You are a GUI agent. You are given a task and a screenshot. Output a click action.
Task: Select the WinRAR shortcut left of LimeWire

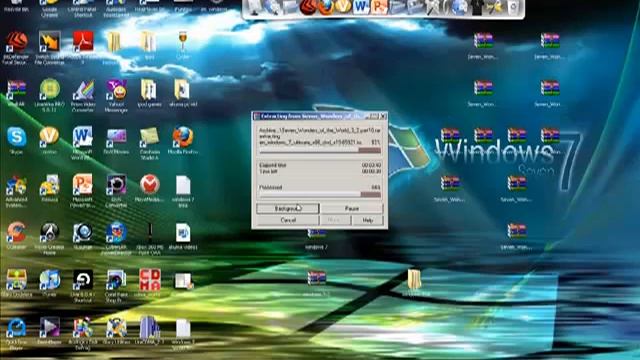[x=16, y=90]
